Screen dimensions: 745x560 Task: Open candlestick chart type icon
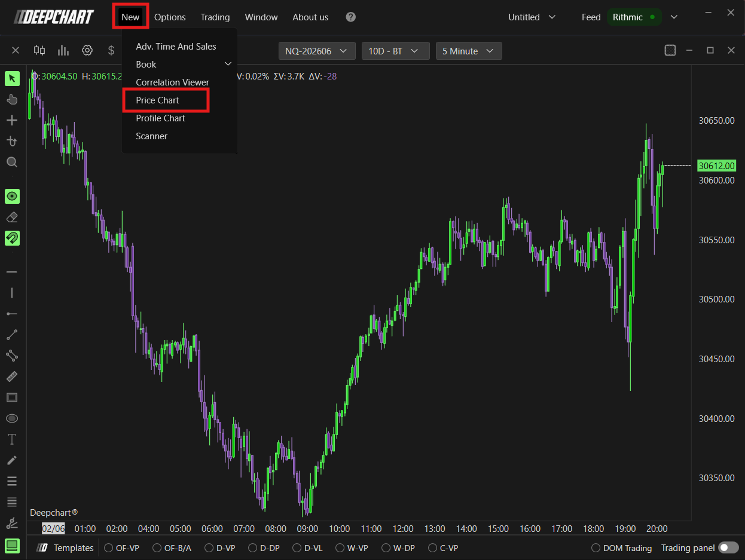[39, 51]
